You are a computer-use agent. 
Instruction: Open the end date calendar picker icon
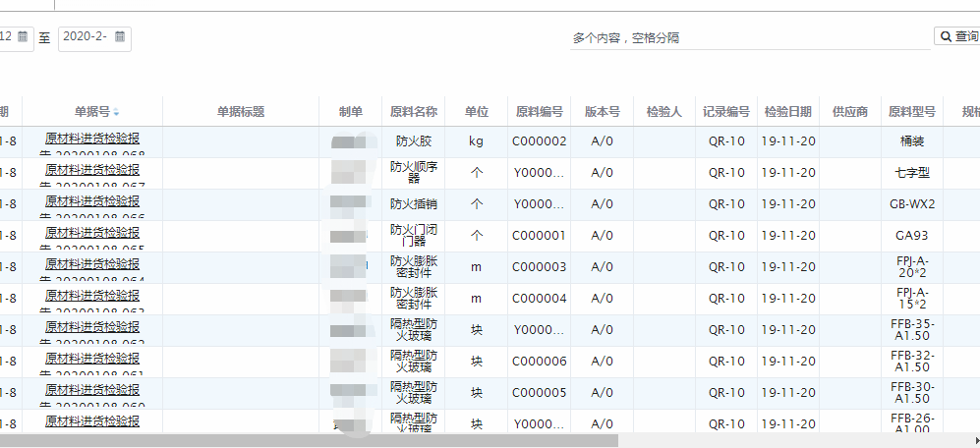coord(120,37)
